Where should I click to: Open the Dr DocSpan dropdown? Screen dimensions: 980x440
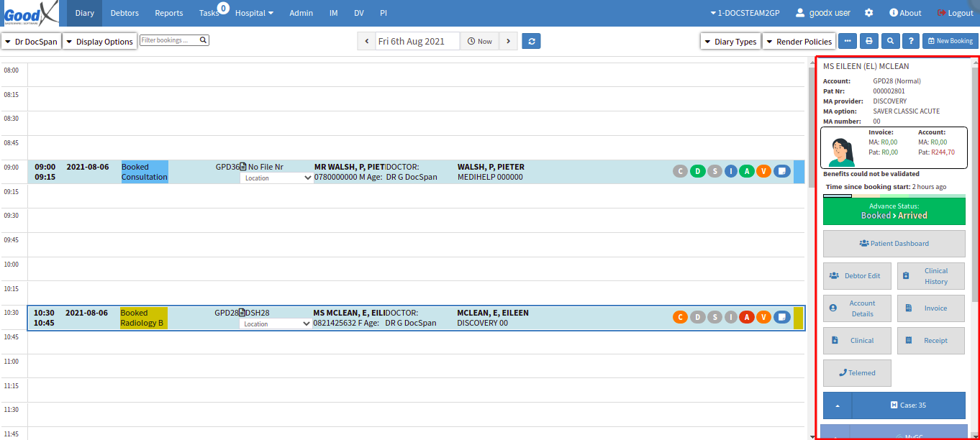[x=32, y=42]
